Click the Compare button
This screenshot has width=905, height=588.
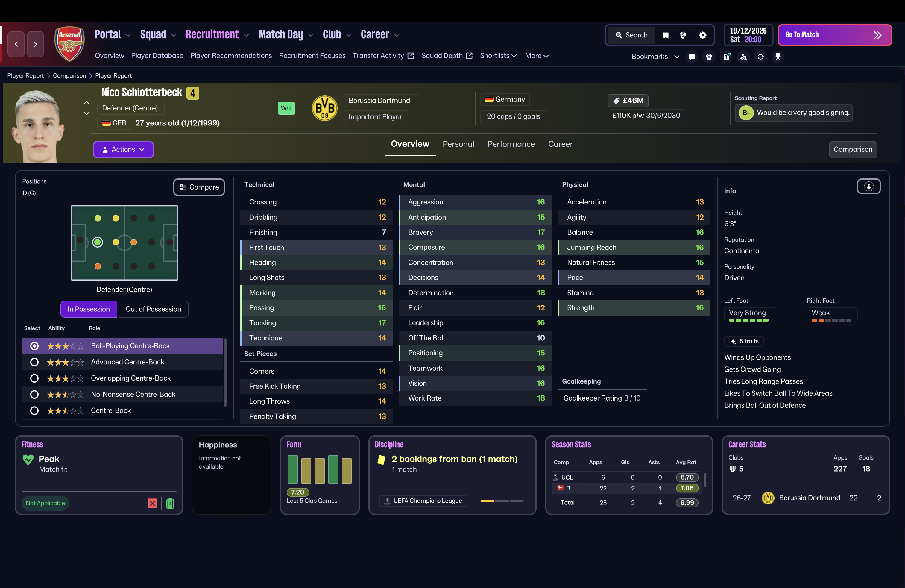click(199, 187)
